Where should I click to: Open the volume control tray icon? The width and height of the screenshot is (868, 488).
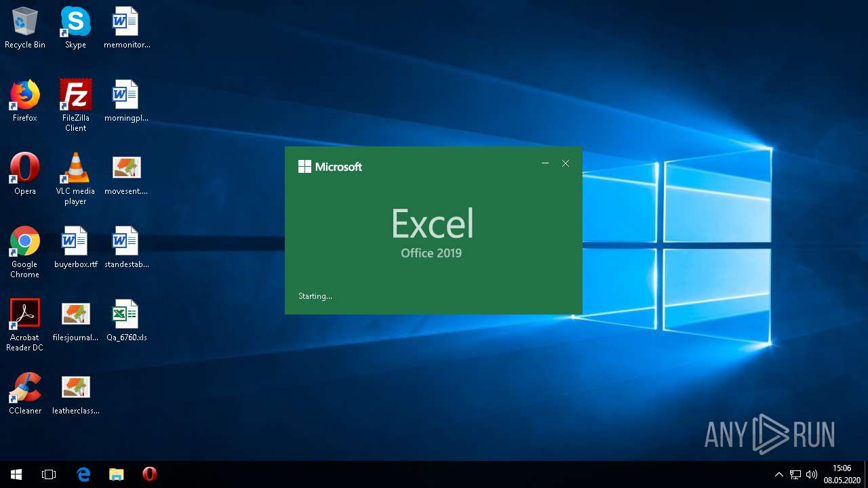[x=811, y=474]
